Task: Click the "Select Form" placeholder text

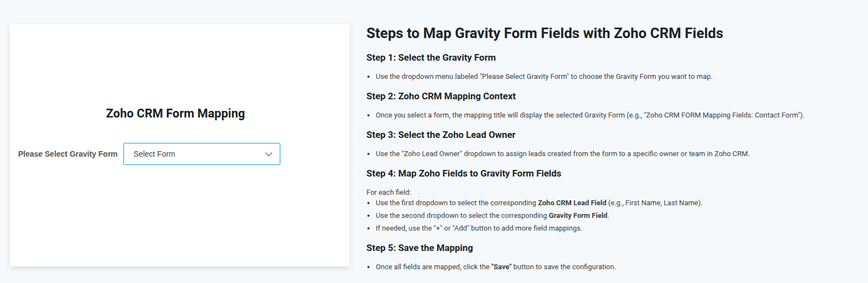Action: tap(154, 154)
